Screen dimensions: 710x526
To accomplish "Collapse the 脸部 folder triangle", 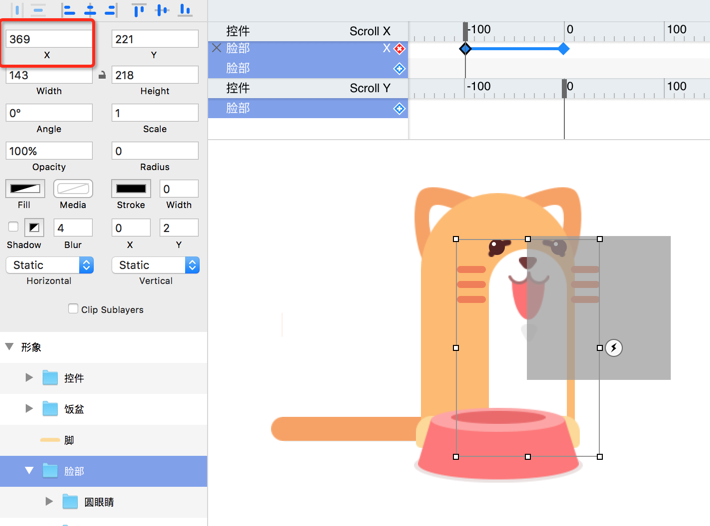I will coord(29,471).
